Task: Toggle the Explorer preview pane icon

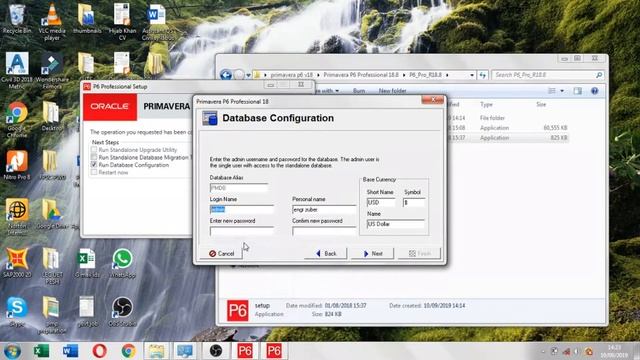Action: click(578, 91)
